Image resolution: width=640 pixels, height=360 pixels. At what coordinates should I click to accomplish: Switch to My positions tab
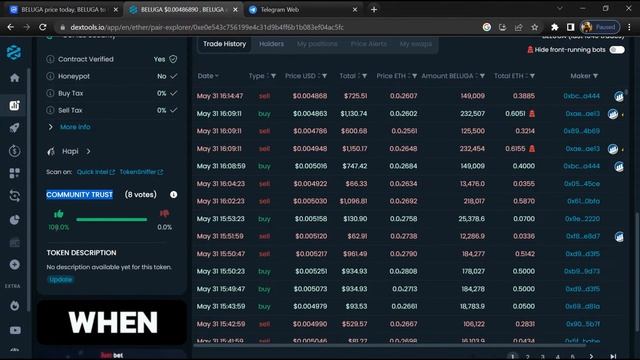click(317, 44)
